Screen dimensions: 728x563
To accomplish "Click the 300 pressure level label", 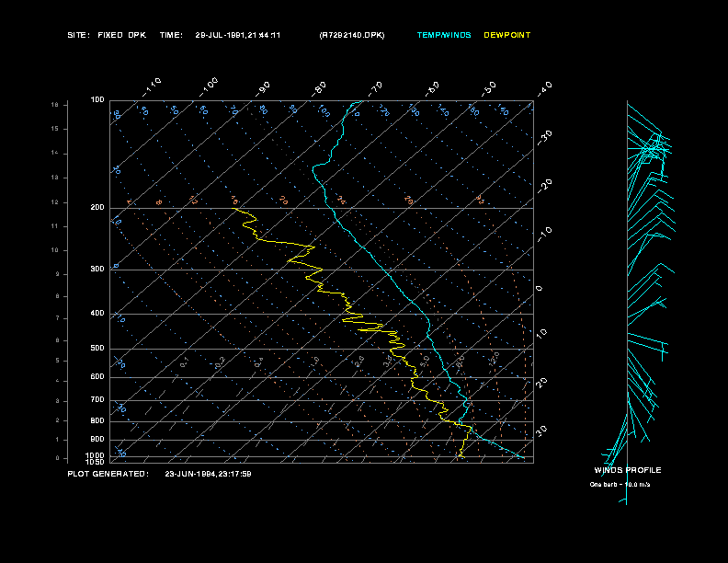I will pos(97,269).
